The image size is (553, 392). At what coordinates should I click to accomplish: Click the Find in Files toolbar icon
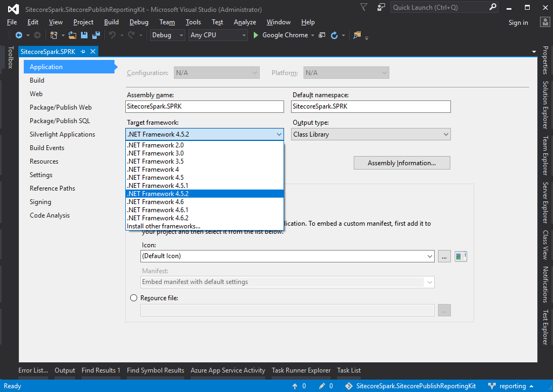click(x=357, y=35)
